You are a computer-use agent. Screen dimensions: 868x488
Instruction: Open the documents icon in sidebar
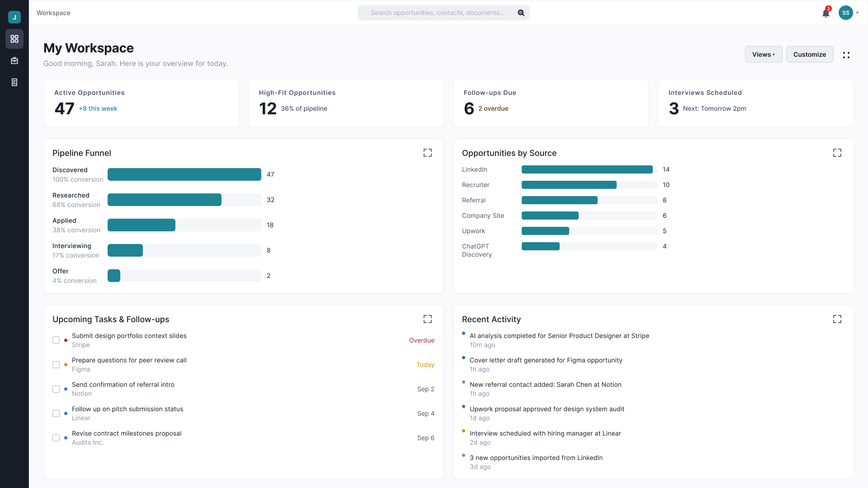(14, 82)
